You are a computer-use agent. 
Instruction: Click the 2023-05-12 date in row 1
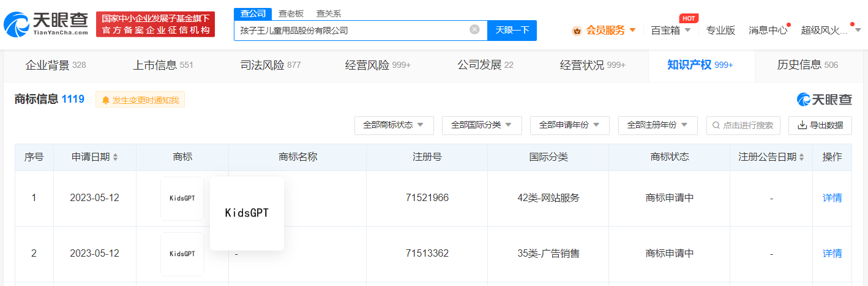pos(94,198)
